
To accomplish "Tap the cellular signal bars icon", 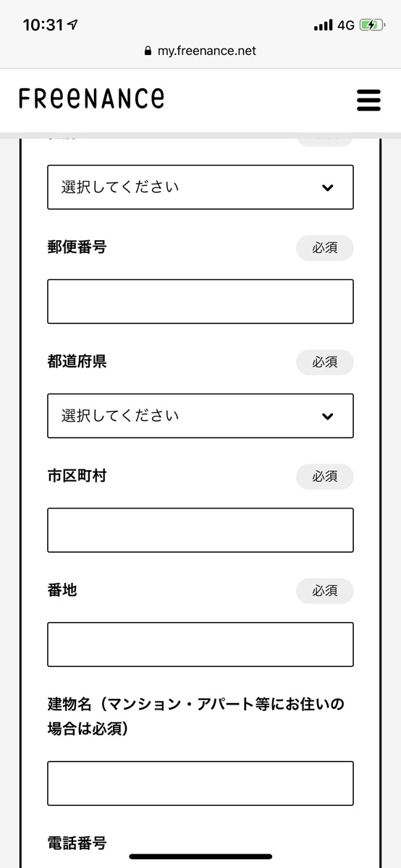I will (x=323, y=25).
